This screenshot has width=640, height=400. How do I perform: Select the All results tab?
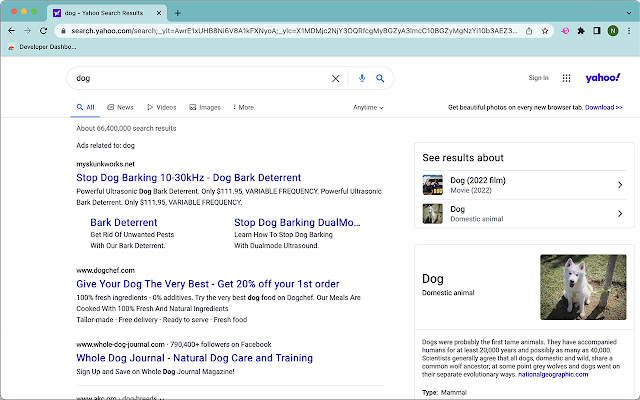pos(85,107)
